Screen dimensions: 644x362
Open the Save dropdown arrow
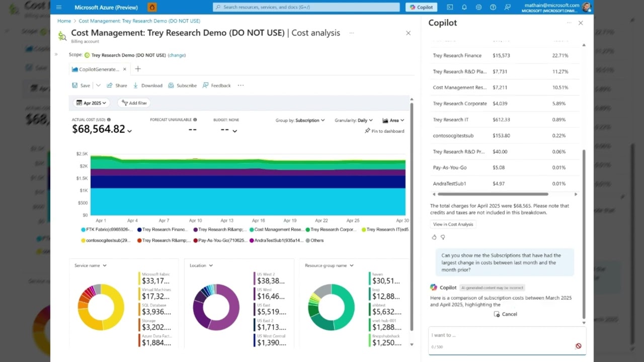[98, 85]
